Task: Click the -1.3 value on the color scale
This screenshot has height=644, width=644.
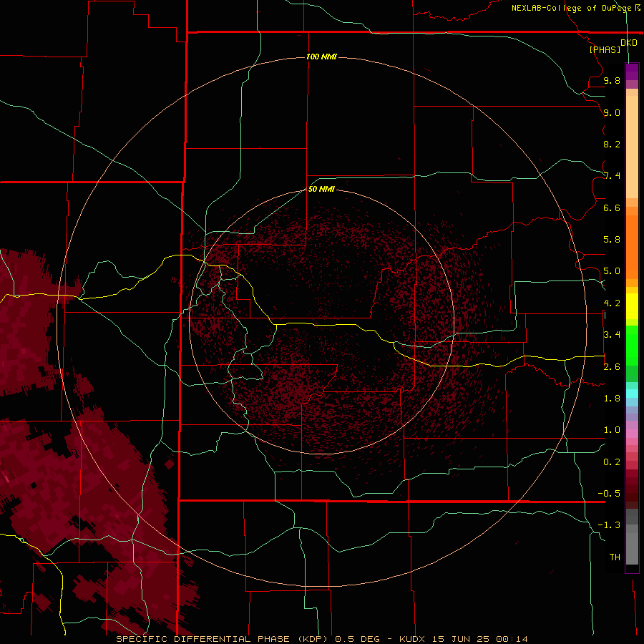Action: (x=609, y=525)
